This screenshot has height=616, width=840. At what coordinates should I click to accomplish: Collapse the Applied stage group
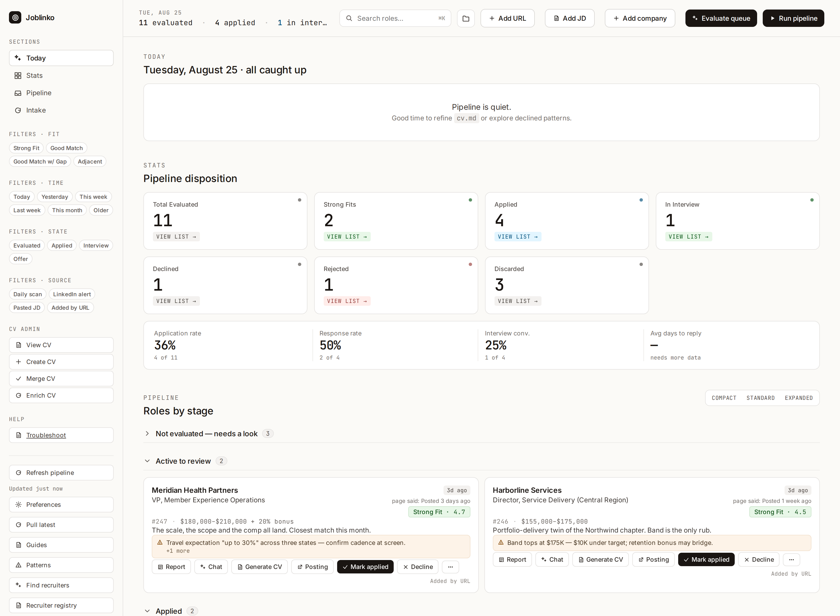pos(147,611)
